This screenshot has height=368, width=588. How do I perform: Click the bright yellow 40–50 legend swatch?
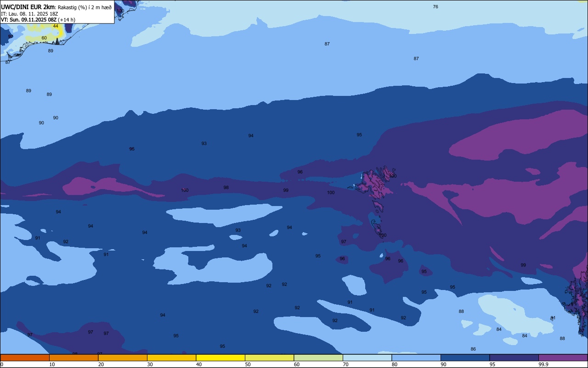(x=220, y=357)
